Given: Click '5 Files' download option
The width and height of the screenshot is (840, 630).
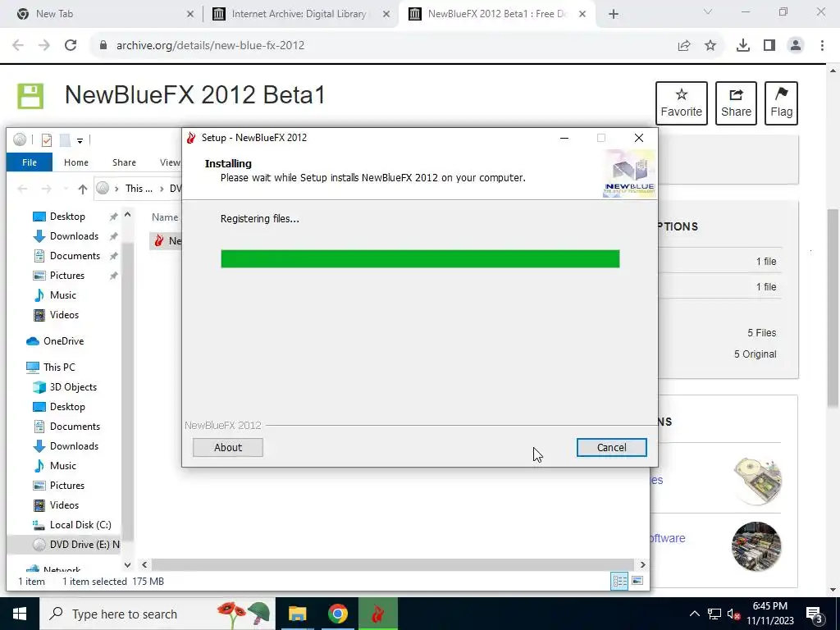Looking at the screenshot, I should tap(762, 333).
